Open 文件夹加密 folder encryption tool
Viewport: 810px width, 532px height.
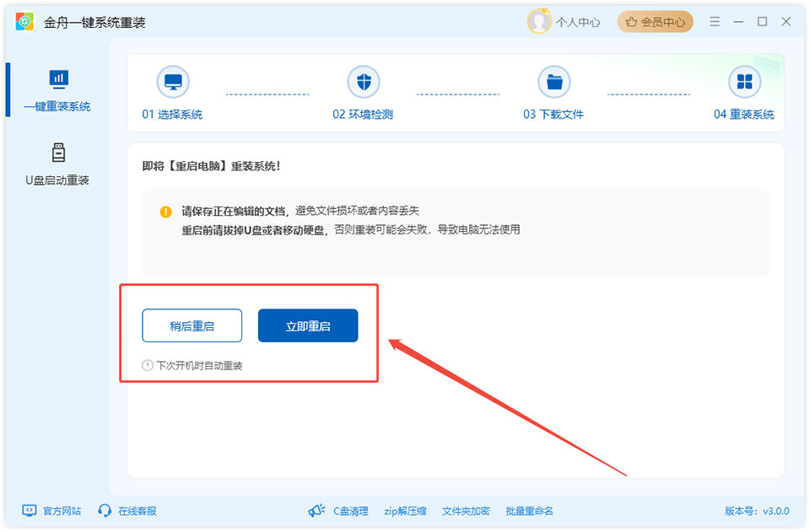[468, 510]
